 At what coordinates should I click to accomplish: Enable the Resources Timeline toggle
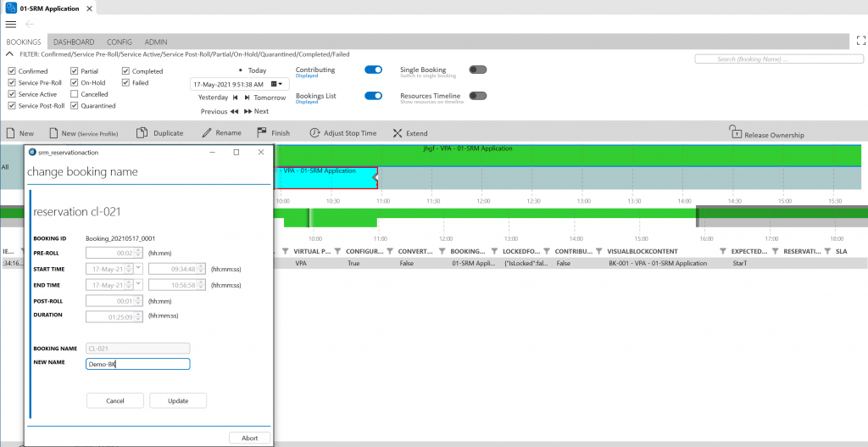[478, 96]
